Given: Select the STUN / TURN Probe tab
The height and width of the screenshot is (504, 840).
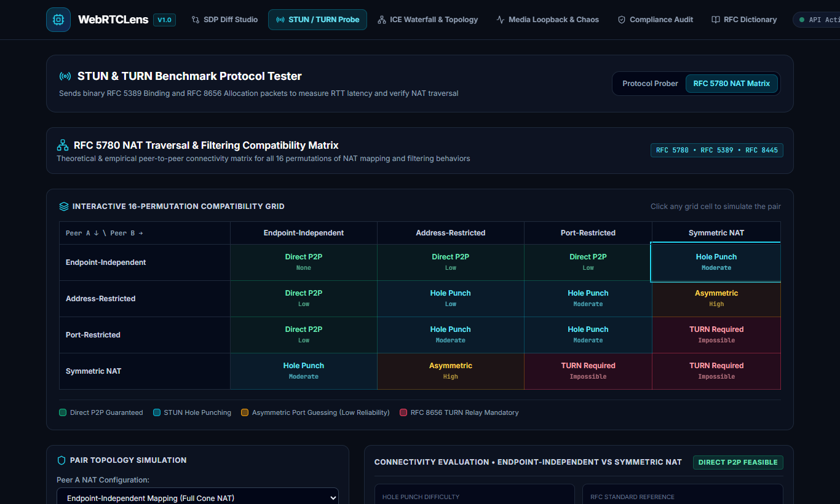Looking at the screenshot, I should point(317,20).
